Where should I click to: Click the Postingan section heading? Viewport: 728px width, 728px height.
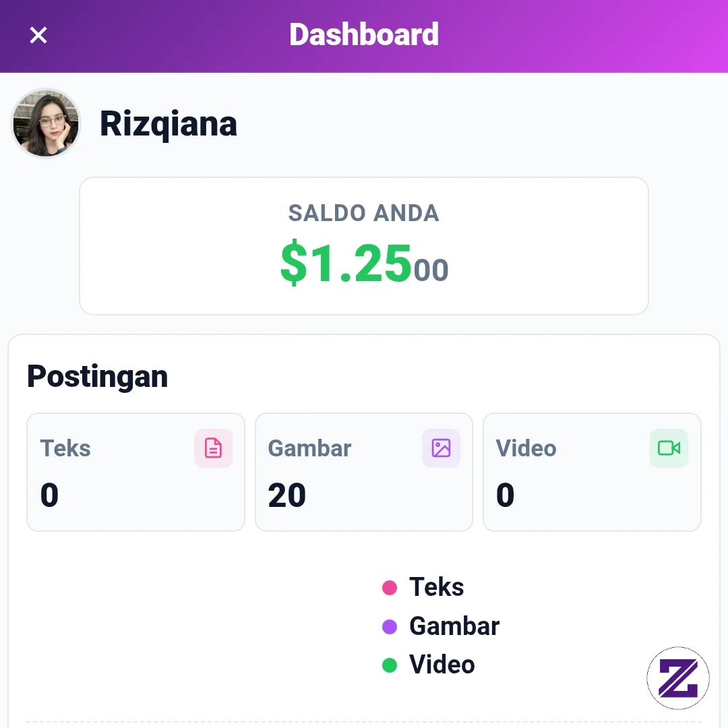point(98,377)
